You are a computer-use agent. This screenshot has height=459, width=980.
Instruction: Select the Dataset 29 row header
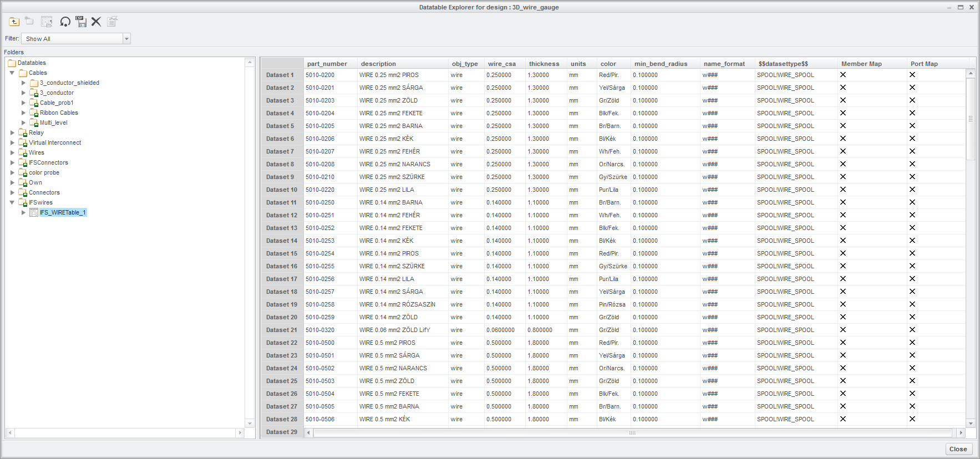pyautogui.click(x=282, y=432)
